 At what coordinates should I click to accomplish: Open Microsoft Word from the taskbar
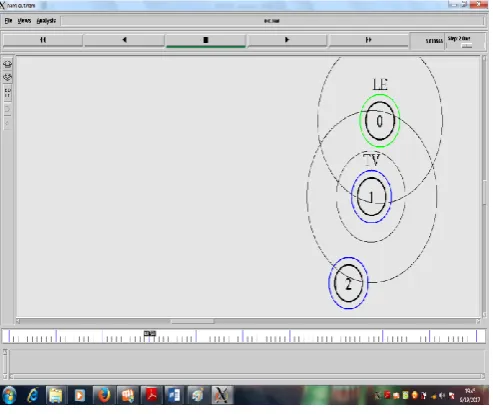pyautogui.click(x=174, y=395)
